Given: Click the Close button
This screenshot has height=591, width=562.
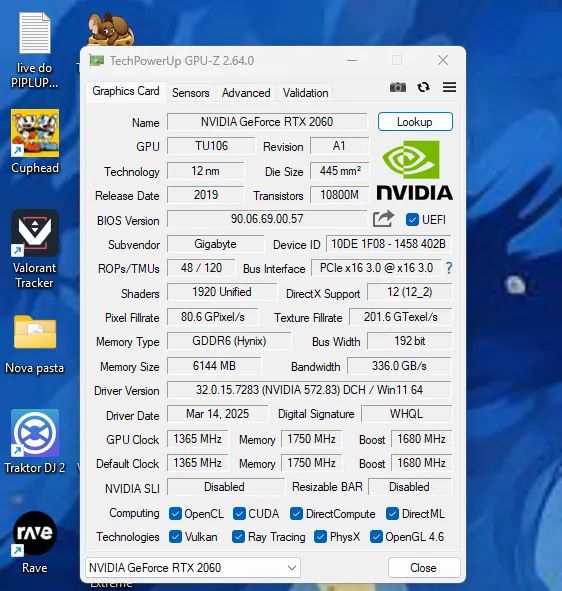Looking at the screenshot, I should pos(424,568).
